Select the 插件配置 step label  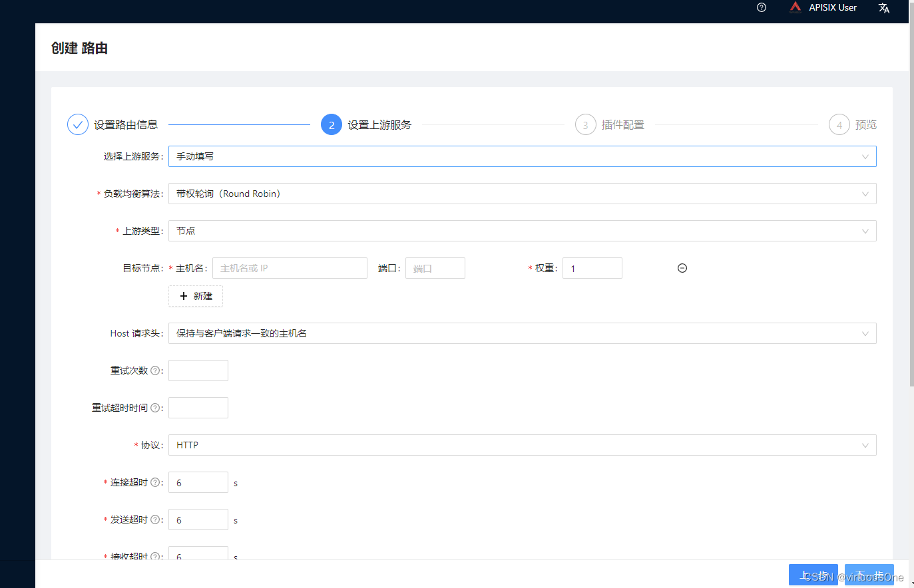(x=623, y=124)
